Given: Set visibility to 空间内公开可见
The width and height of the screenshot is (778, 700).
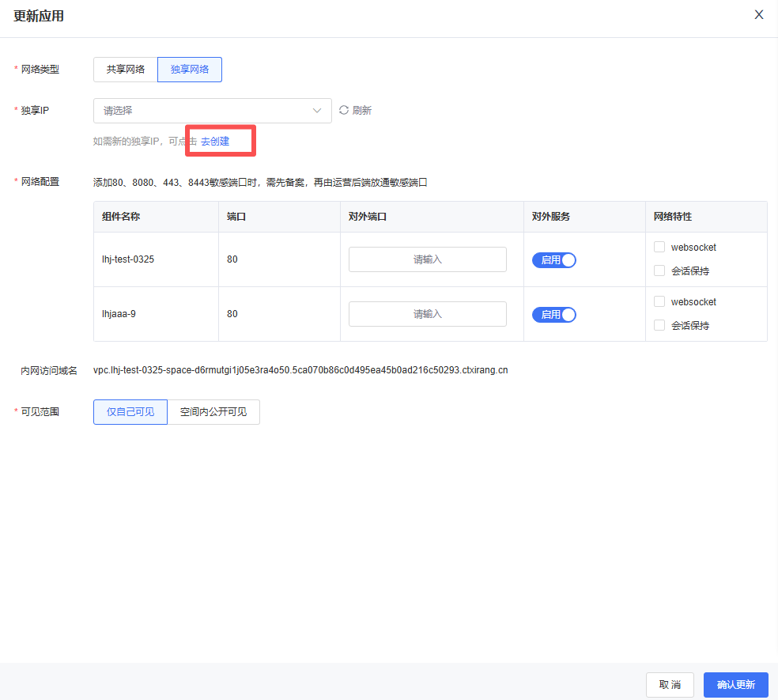Looking at the screenshot, I should pos(213,412).
